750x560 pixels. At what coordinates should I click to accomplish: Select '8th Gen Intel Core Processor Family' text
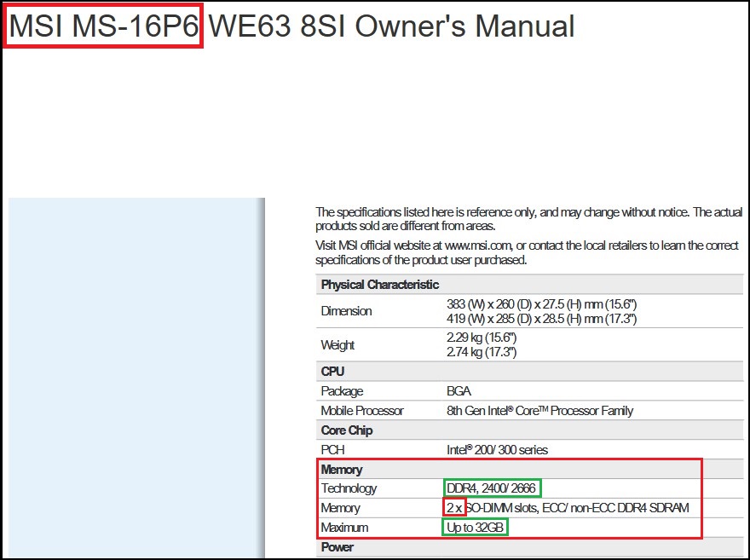pyautogui.click(x=540, y=411)
